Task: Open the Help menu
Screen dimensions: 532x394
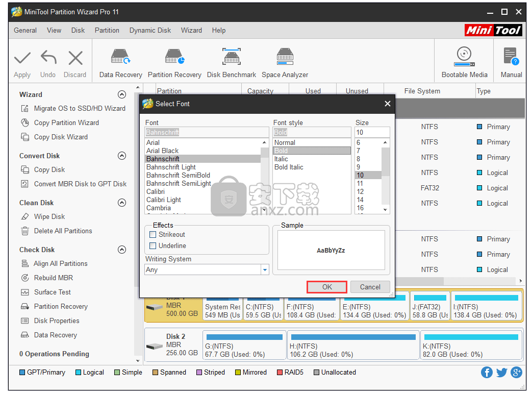Action: point(219,30)
